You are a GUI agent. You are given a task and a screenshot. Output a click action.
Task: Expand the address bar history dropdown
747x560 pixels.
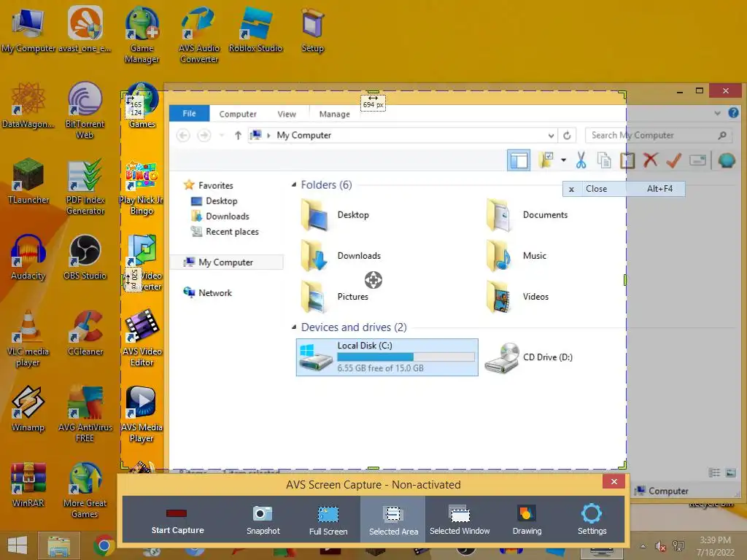tap(551, 136)
